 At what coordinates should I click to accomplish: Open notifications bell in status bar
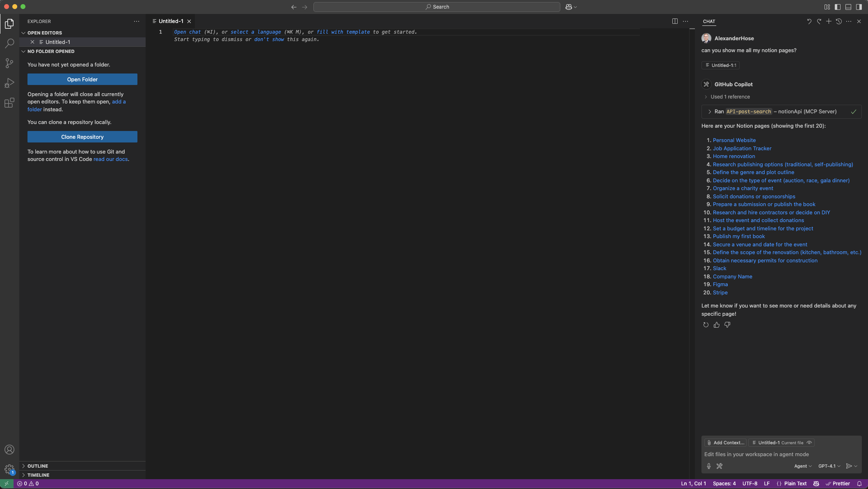coord(859,484)
